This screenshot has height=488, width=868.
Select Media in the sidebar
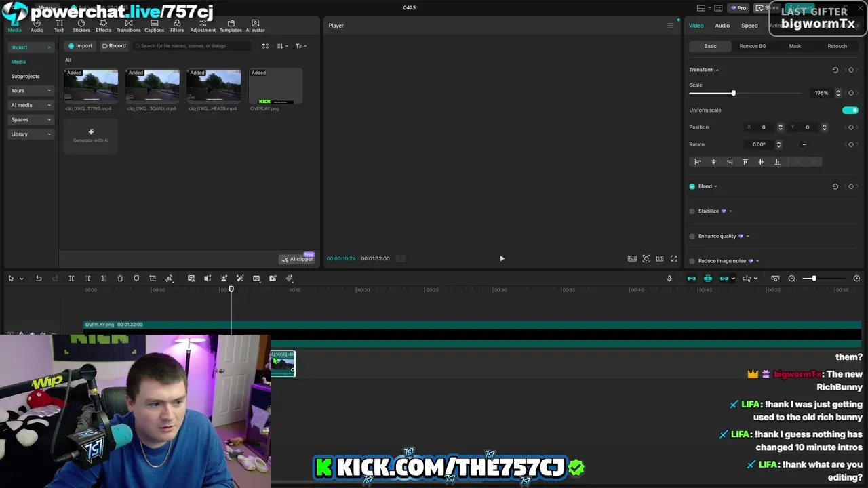(x=18, y=62)
